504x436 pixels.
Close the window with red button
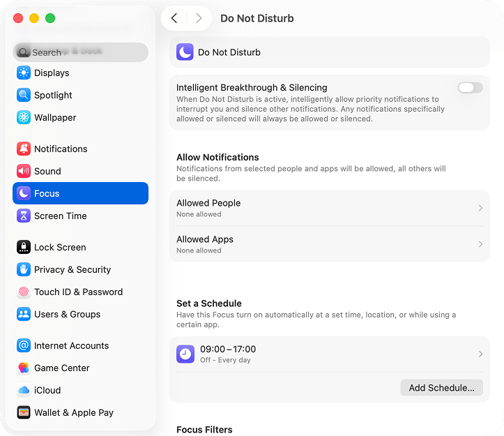coord(18,18)
